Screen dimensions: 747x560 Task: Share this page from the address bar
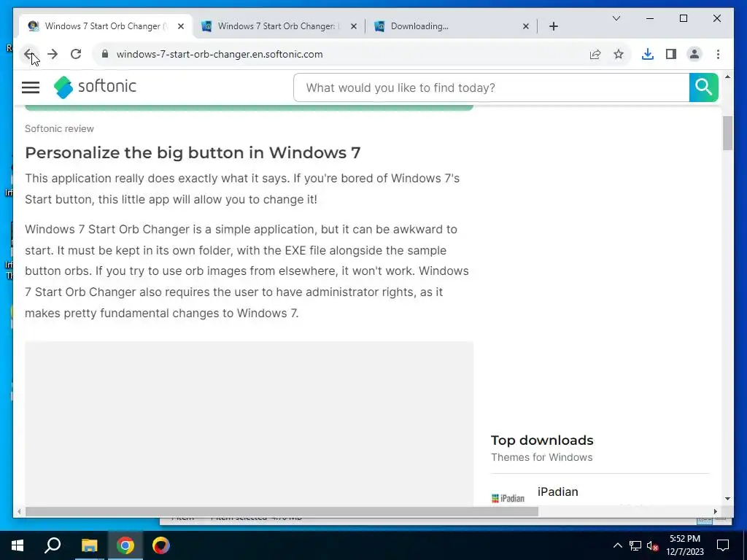(x=595, y=54)
